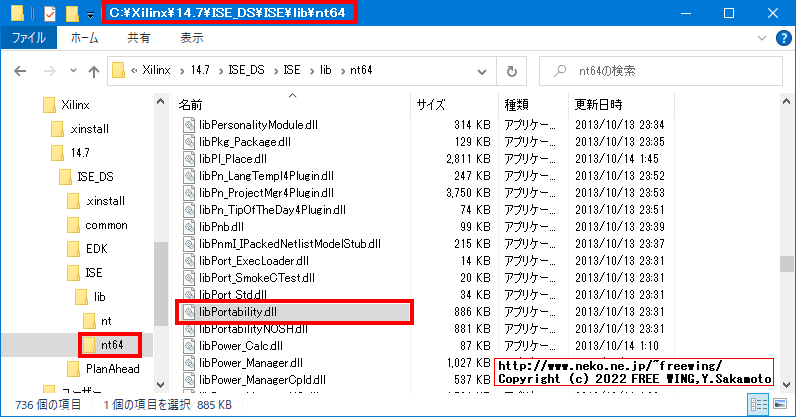Screen dimensions: 796x417
Task: Click the navigation pane scrollbar thumb
Action: click(x=161, y=283)
